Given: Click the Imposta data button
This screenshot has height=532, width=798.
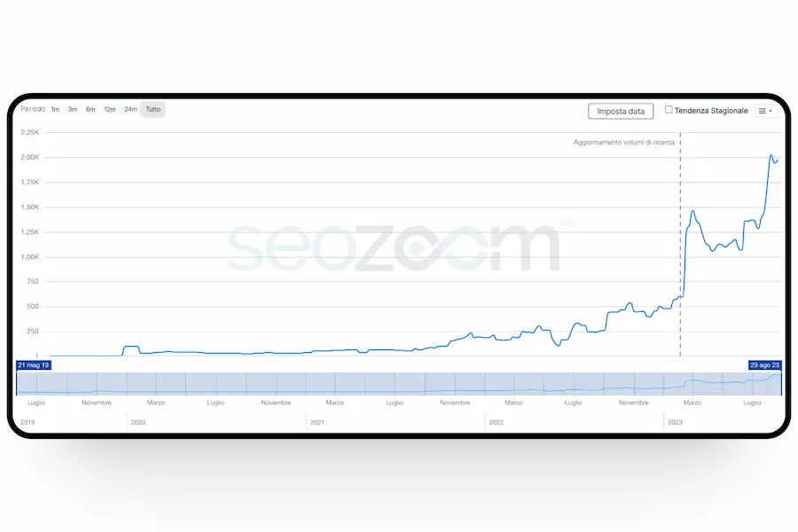Looking at the screenshot, I should click(x=621, y=111).
